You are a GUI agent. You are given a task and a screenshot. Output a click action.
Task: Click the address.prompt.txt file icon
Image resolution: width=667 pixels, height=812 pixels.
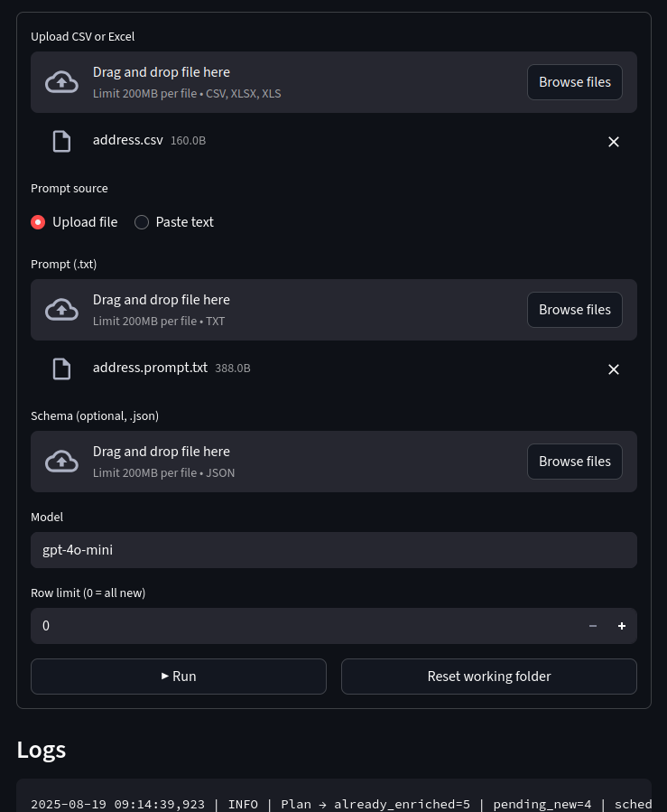[x=61, y=369]
